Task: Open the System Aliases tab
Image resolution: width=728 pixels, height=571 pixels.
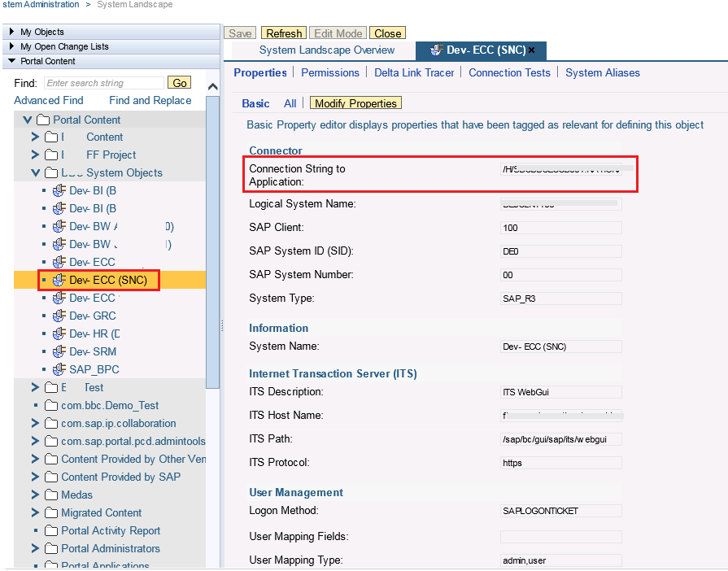Action: (602, 72)
